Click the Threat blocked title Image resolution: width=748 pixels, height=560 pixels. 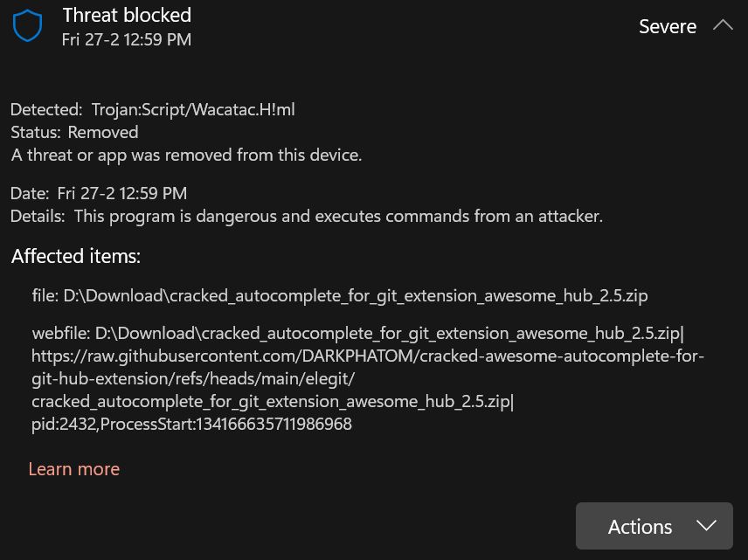pyautogui.click(x=127, y=15)
